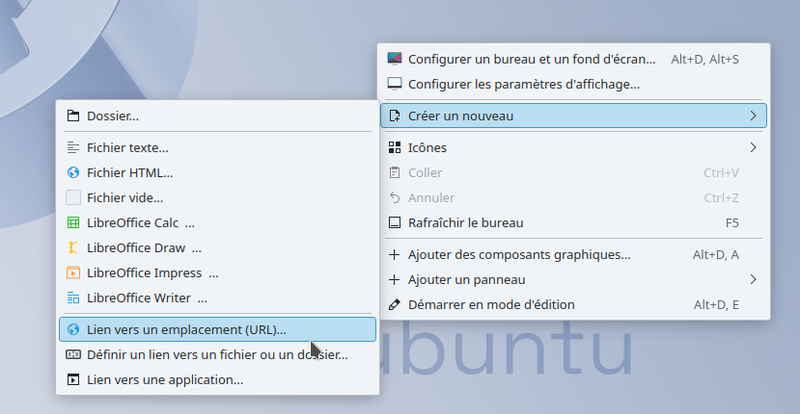Select Ajouter des composants graphiques
Screen dimensions: 800x414
click(519, 255)
